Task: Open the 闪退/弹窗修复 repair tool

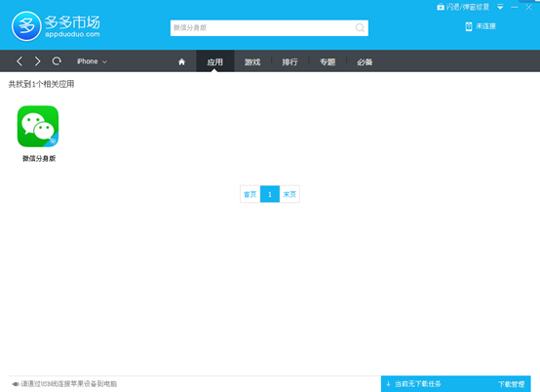Action: click(463, 7)
